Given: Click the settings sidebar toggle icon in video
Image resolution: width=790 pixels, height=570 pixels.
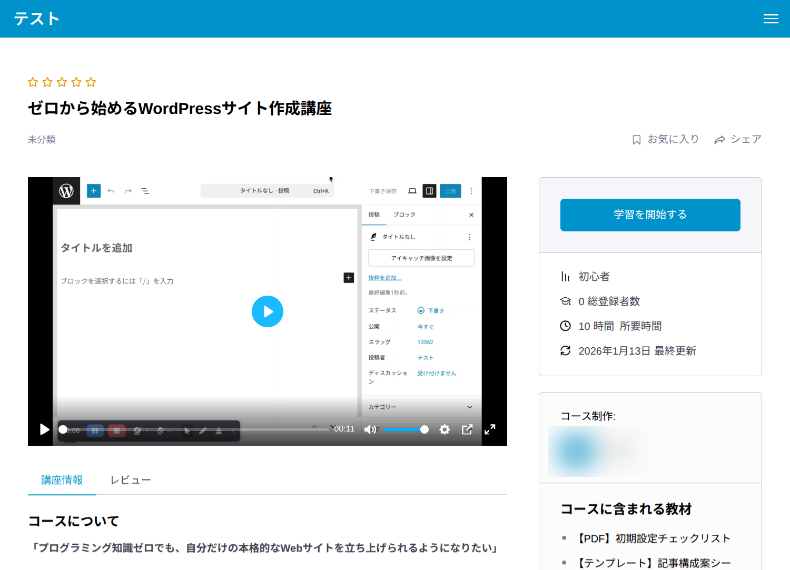Looking at the screenshot, I should point(429,191).
